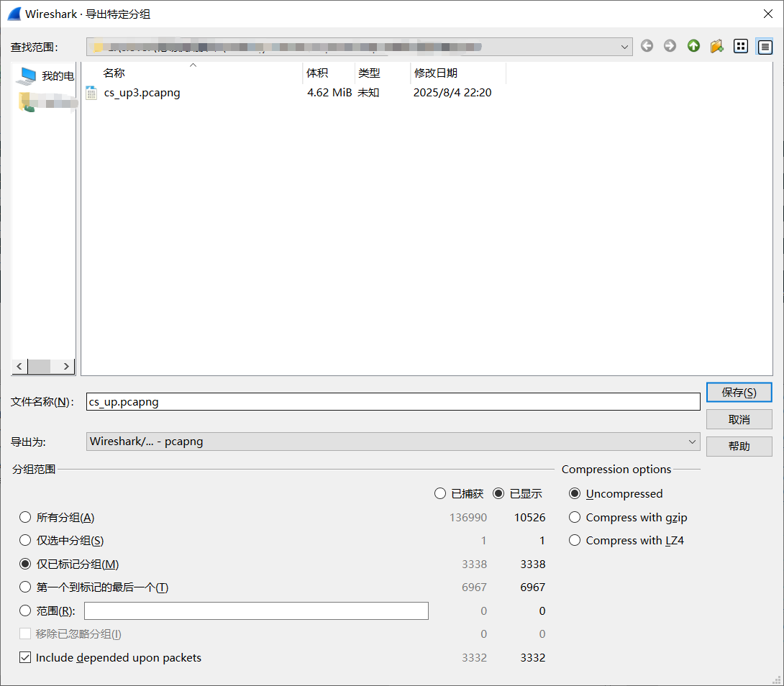Image resolution: width=784 pixels, height=686 pixels.
Task: Click the Save (保存) button
Action: click(x=739, y=392)
